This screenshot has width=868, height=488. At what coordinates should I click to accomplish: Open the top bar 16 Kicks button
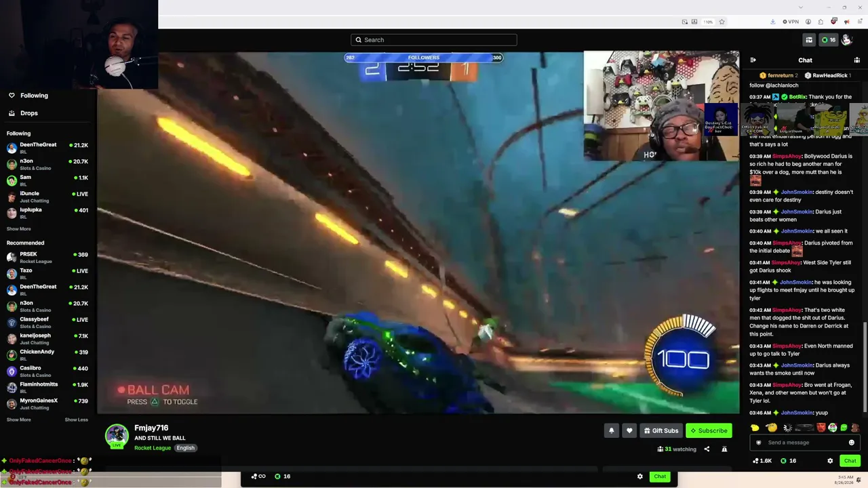point(829,40)
